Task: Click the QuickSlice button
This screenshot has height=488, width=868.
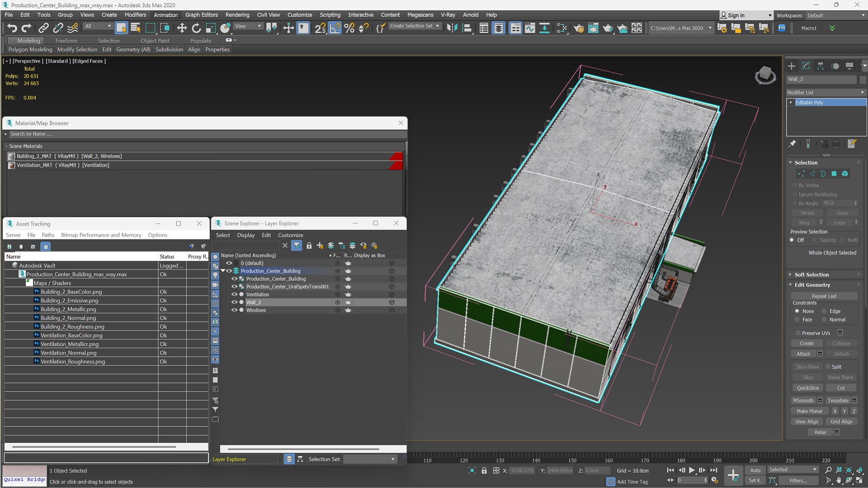Action: pos(807,388)
